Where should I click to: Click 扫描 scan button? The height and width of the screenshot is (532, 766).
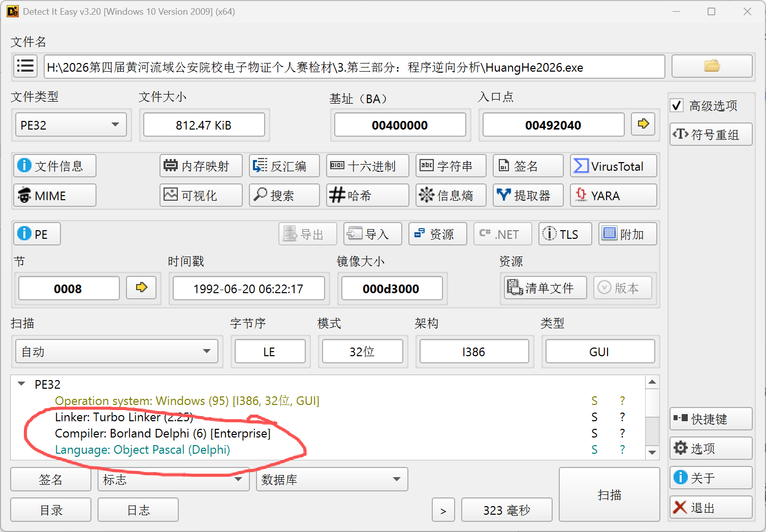coord(610,494)
